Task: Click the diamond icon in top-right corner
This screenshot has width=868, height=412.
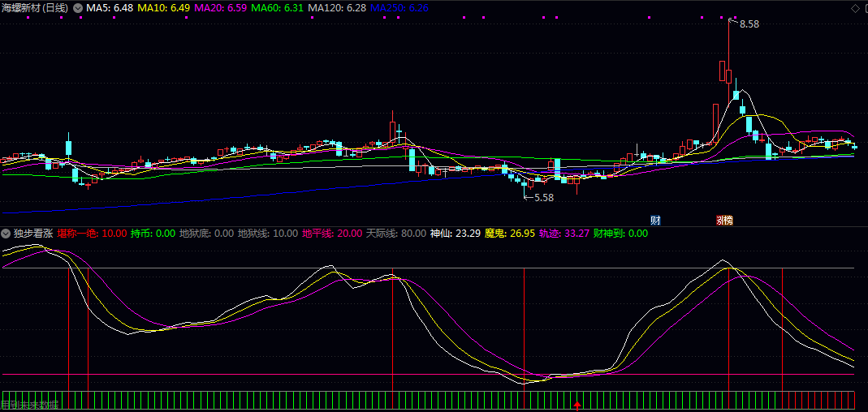Action: tap(854, 8)
